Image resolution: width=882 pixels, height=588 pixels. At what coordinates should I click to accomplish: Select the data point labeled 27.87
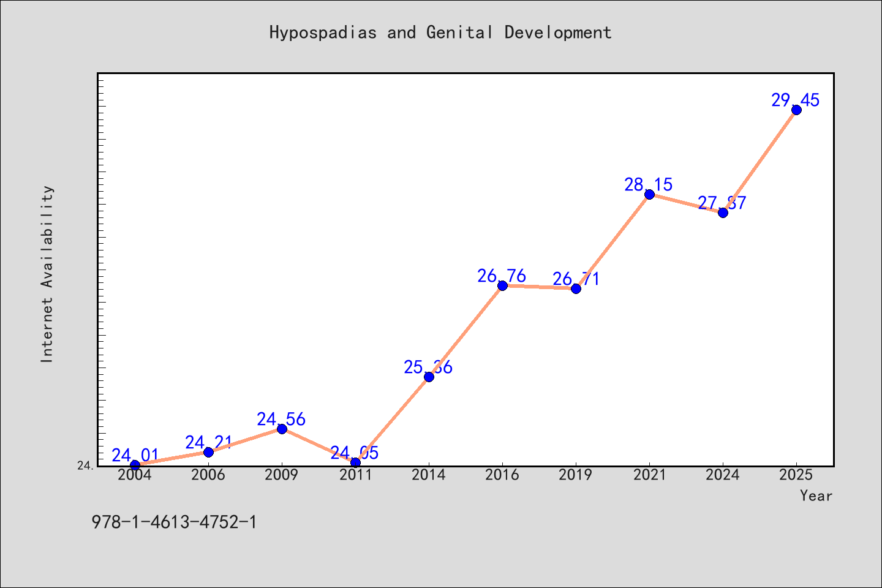pyautogui.click(x=723, y=213)
